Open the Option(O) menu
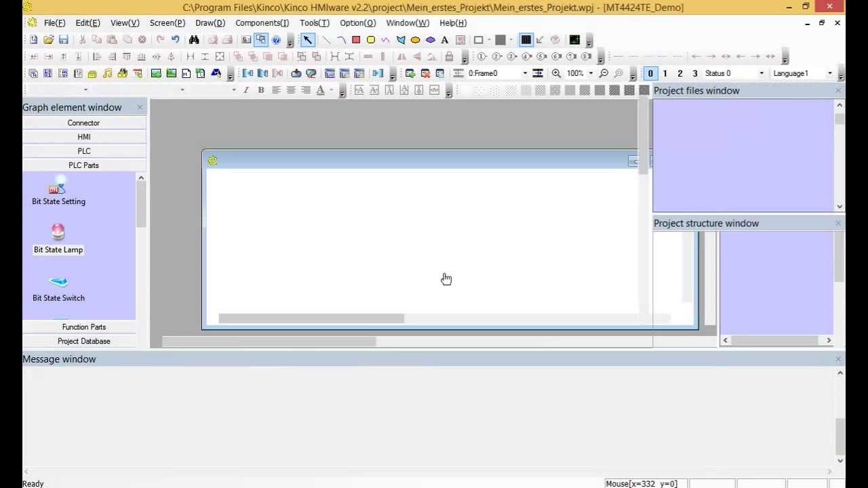The image size is (868, 488). tap(357, 23)
